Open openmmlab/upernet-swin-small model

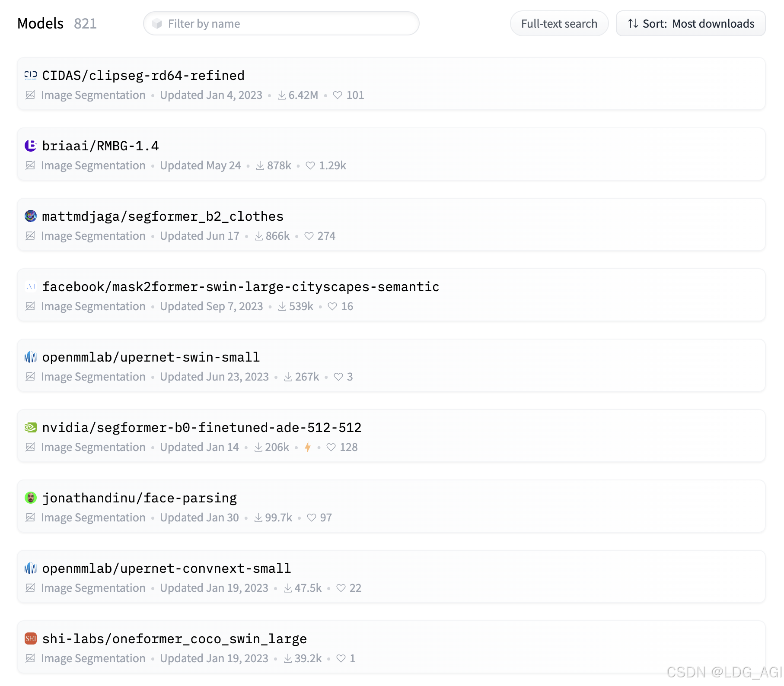(151, 357)
